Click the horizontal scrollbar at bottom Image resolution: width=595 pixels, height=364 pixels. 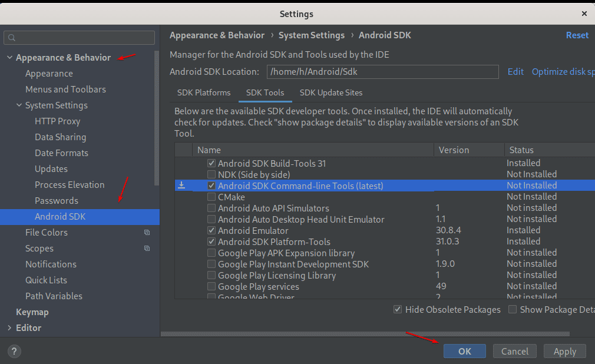tap(365, 334)
